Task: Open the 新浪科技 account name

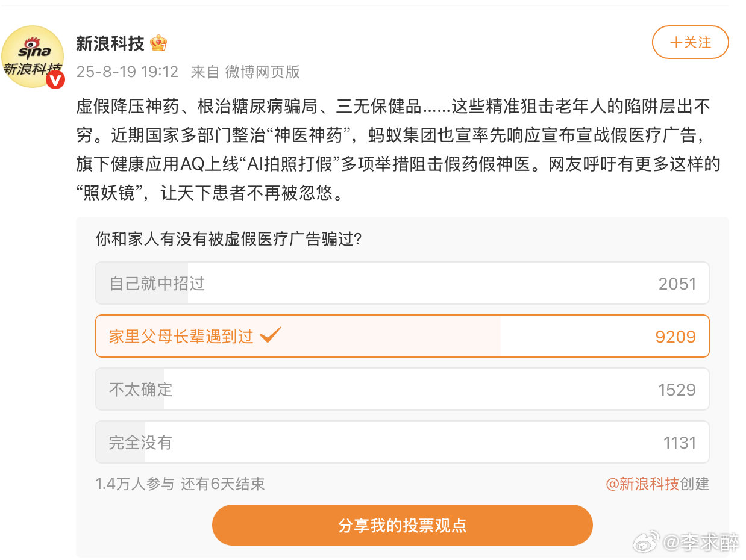Action: point(110,43)
